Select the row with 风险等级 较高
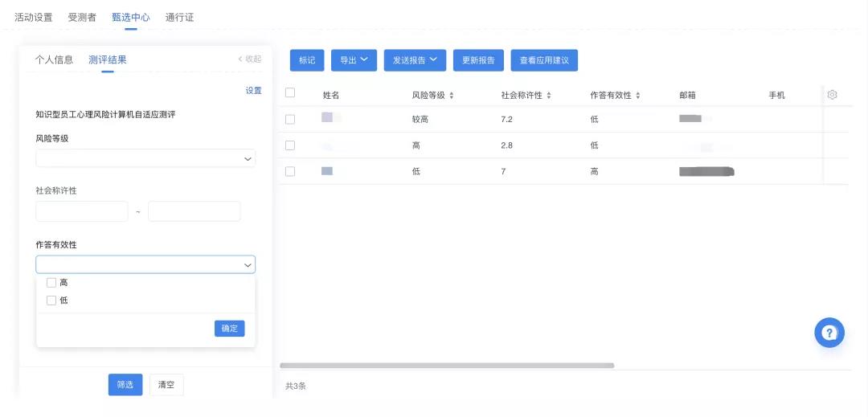 [x=290, y=119]
